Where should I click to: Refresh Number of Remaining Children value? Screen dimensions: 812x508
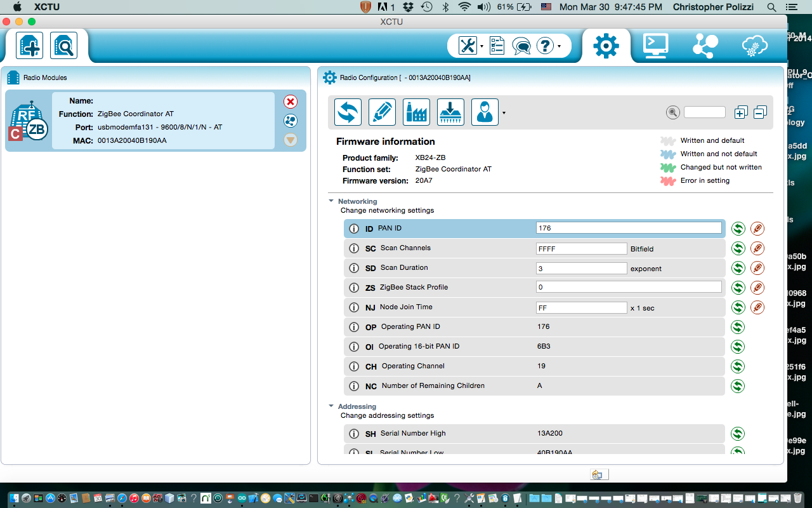[x=738, y=386]
